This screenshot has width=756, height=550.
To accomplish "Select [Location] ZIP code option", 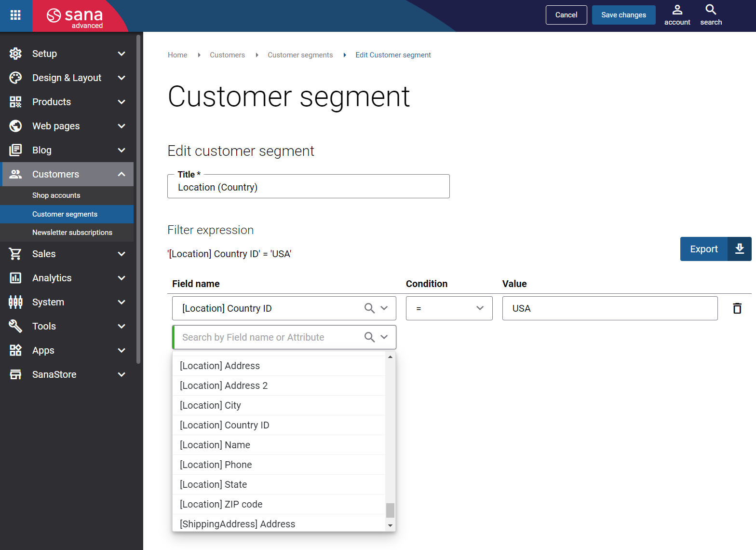I will click(x=279, y=504).
